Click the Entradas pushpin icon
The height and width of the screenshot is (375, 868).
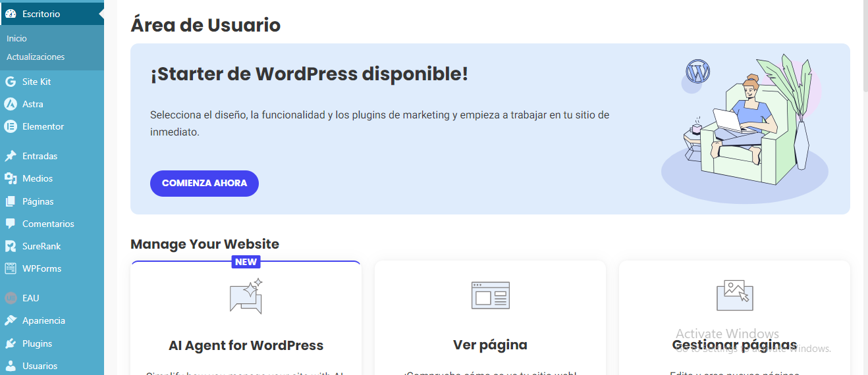click(10, 156)
